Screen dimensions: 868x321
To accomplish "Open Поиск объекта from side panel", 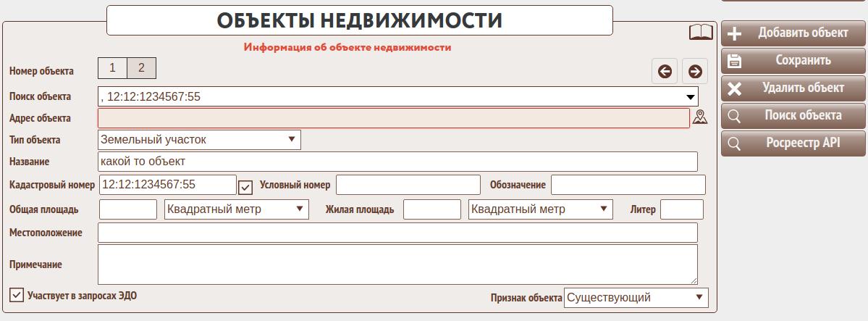I will point(793,116).
